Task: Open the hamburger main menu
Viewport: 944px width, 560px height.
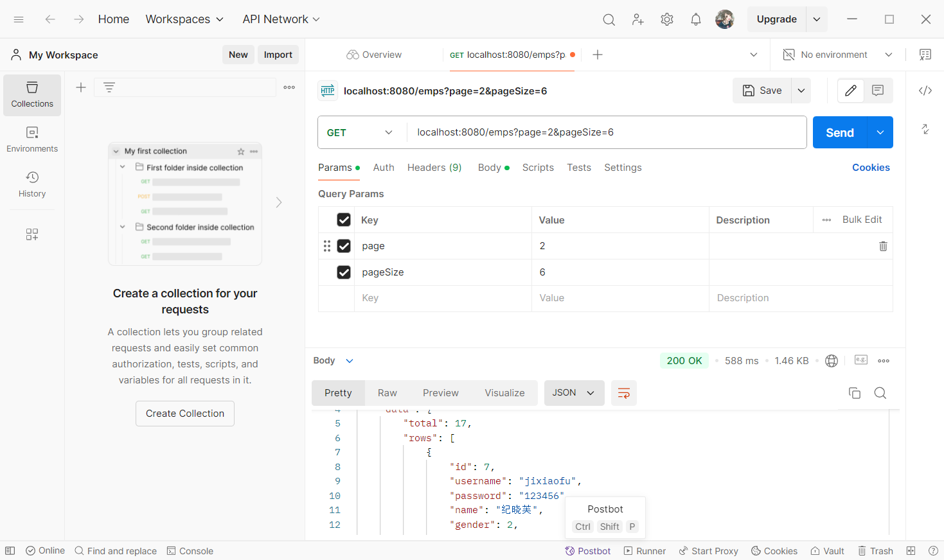Action: click(x=19, y=19)
